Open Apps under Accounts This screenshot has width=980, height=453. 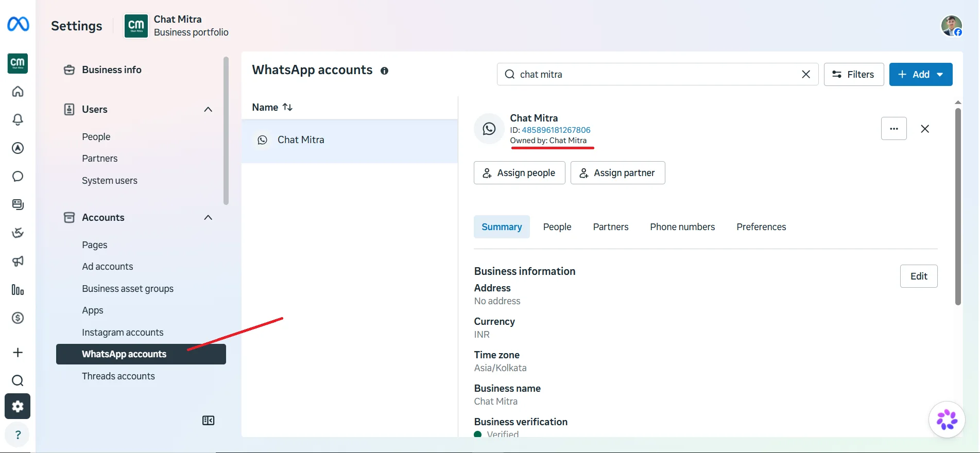click(x=93, y=310)
